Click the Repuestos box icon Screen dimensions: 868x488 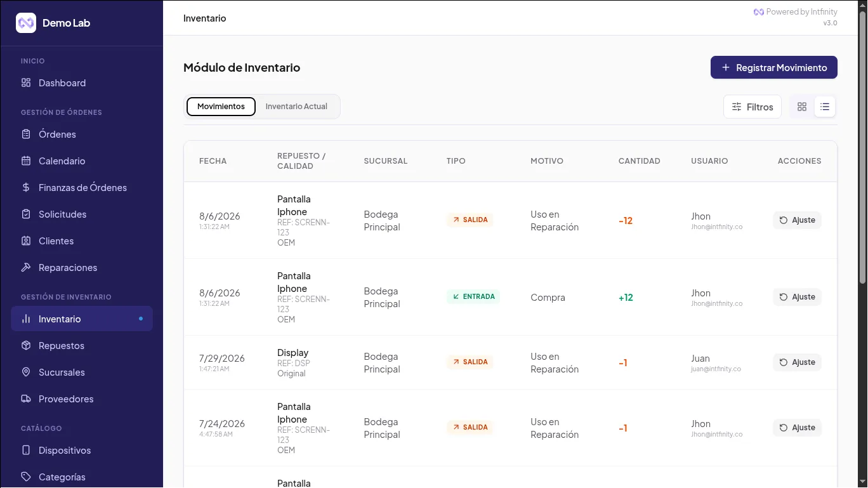click(x=26, y=346)
